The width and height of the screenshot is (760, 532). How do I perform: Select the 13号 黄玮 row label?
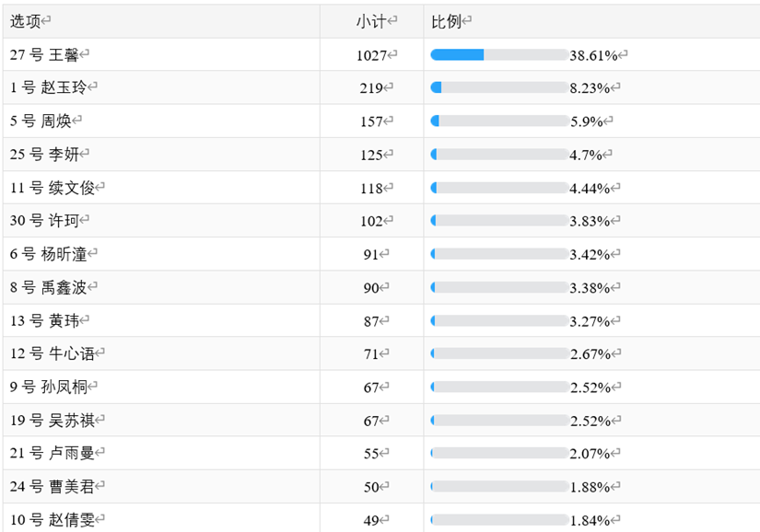tap(48, 321)
